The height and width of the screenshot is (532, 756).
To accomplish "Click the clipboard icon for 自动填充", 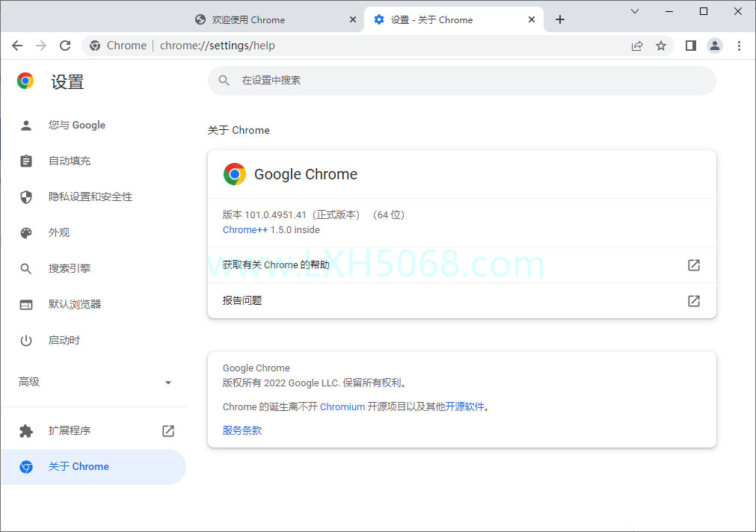I will tap(26, 161).
